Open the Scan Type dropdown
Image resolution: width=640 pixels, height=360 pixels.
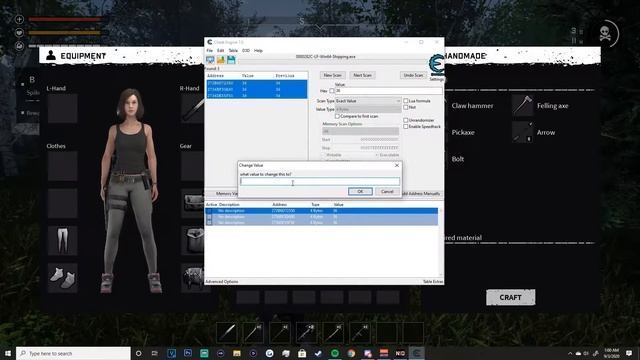[x=368, y=101]
